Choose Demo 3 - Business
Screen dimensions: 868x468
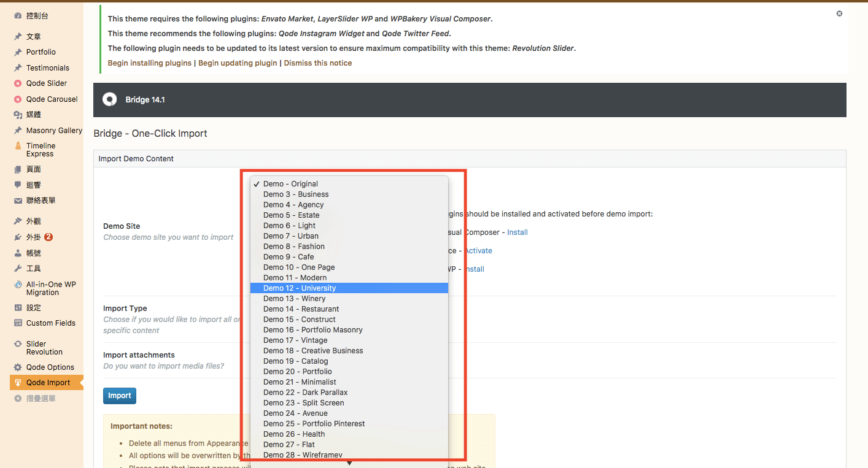click(x=349, y=194)
